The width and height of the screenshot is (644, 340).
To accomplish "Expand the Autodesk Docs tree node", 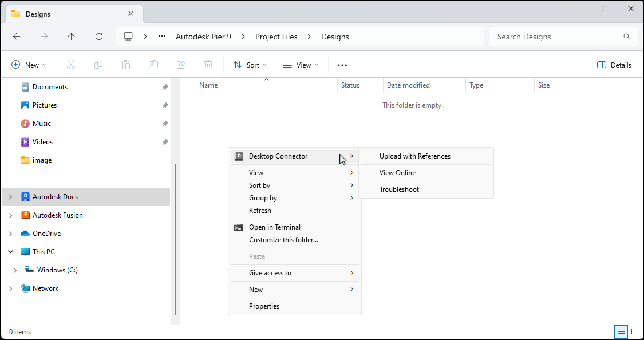I will coord(10,197).
